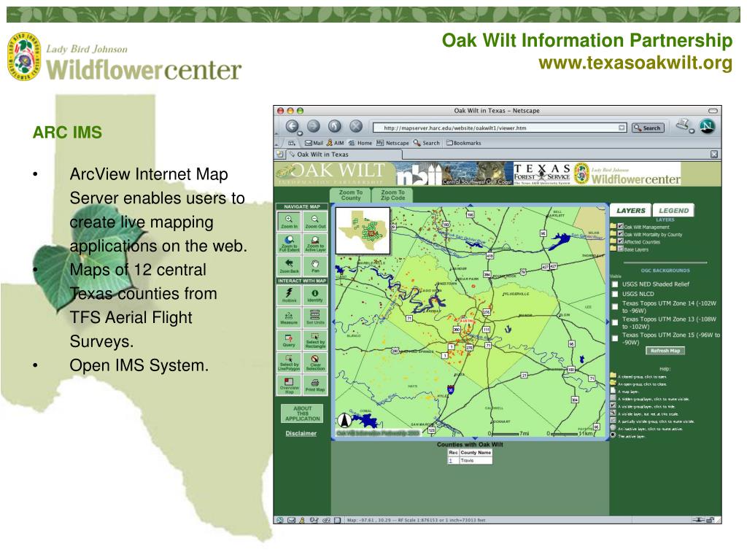Enable USGS NLCD background
747x560 pixels.
(x=615, y=295)
